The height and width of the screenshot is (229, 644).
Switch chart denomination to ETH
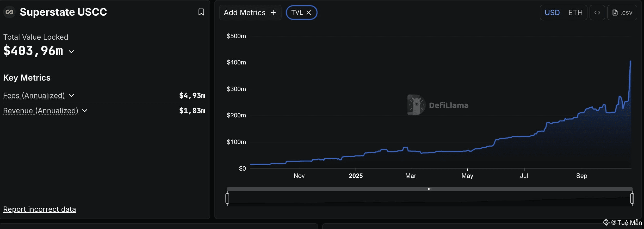point(575,13)
